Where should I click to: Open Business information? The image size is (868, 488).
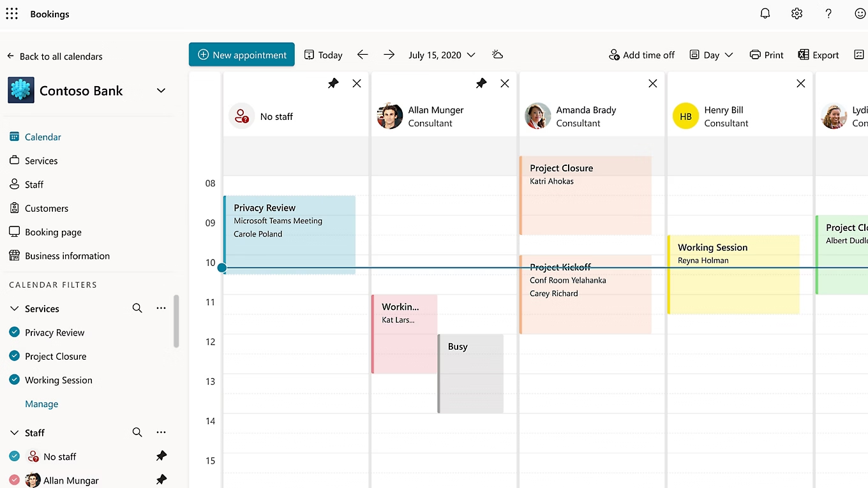(x=66, y=255)
